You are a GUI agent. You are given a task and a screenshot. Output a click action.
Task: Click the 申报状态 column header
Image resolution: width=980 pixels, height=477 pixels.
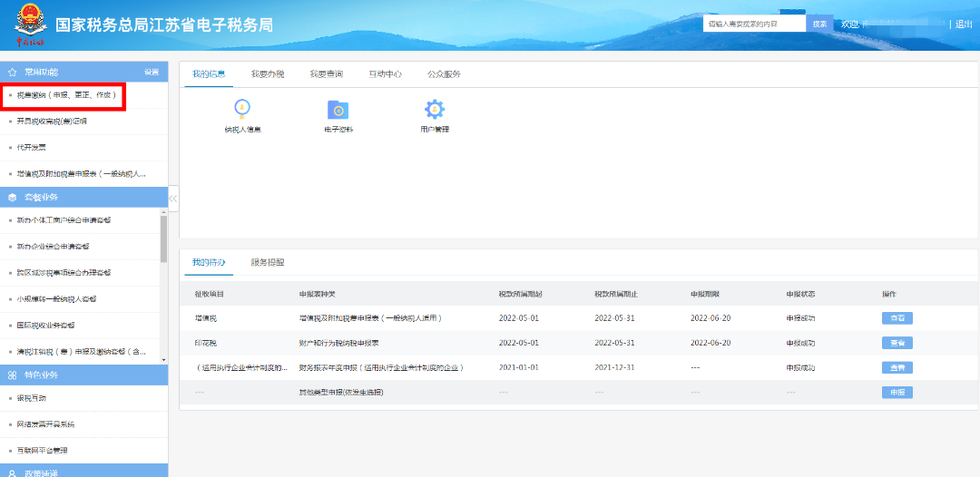[800, 294]
